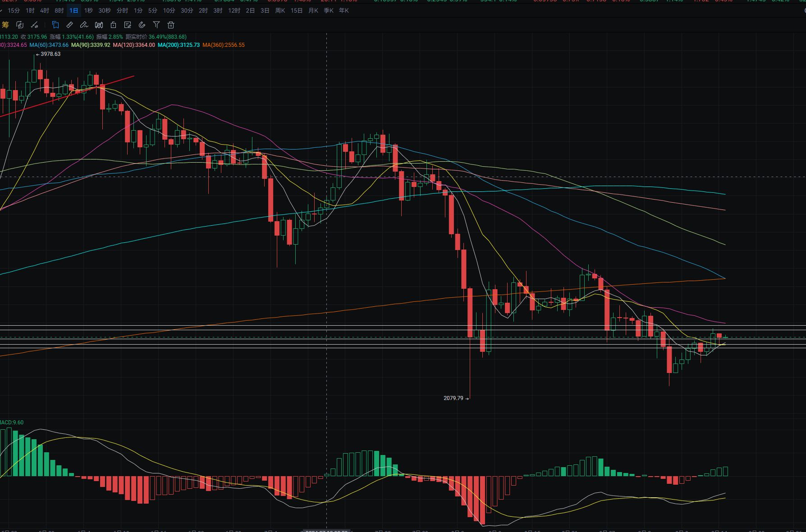The height and width of the screenshot is (532, 806).
Task: Click the 收 3175.96 closing value
Action: click(34, 37)
